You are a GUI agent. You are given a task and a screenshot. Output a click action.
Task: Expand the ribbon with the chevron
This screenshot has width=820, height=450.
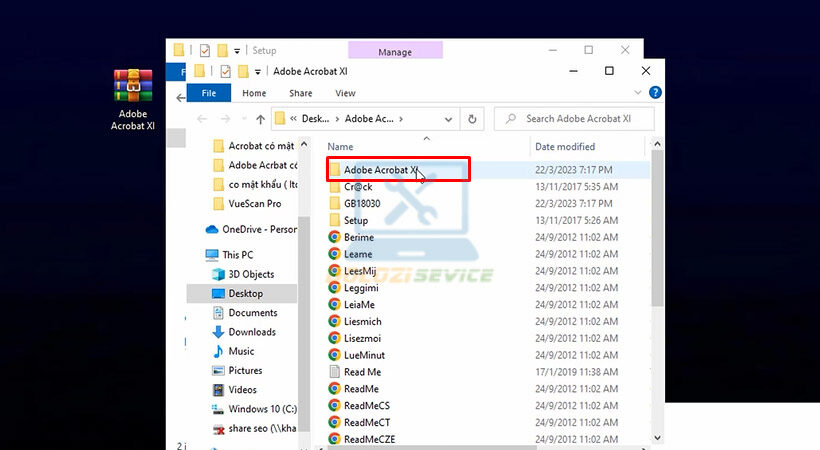[637, 93]
